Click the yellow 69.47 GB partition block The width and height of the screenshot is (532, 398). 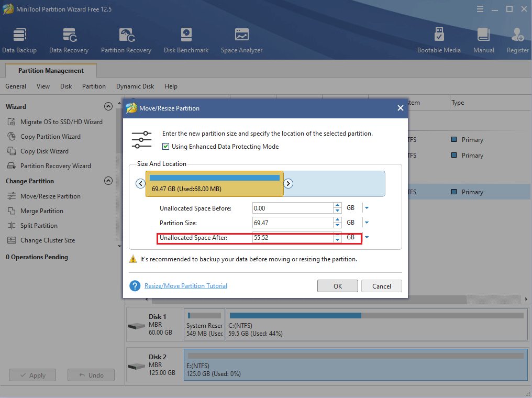(x=215, y=184)
